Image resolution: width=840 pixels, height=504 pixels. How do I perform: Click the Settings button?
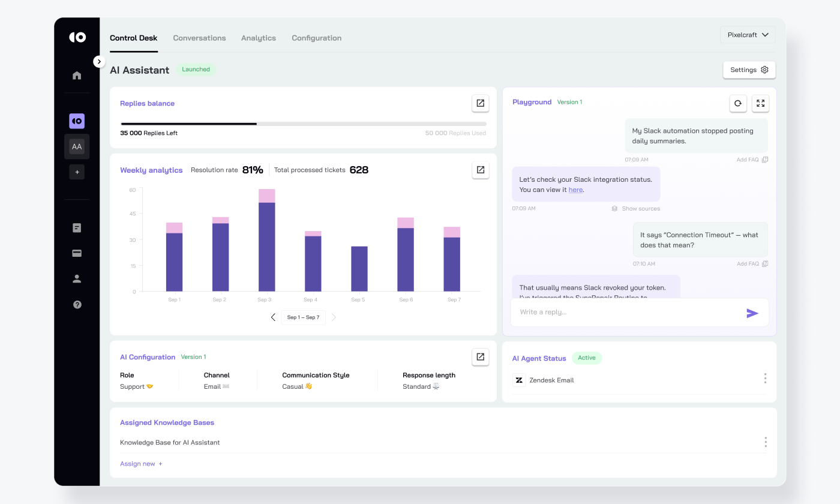749,70
